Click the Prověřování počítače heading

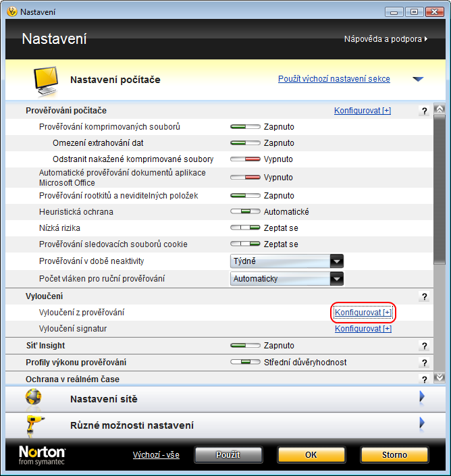click(66, 111)
